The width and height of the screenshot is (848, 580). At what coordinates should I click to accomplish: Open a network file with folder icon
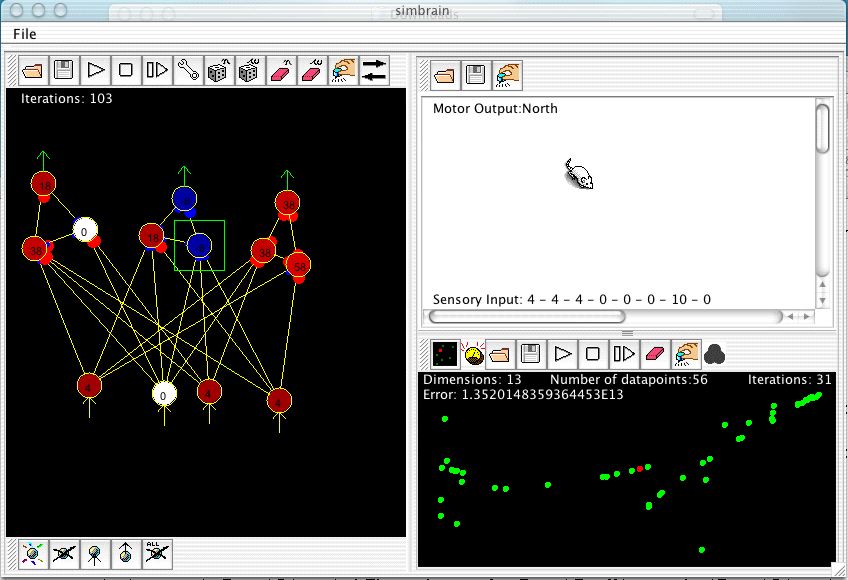point(34,71)
